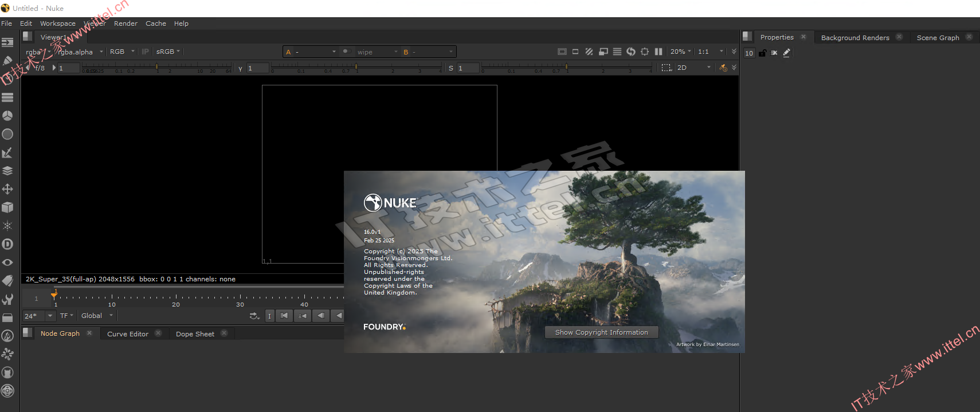Open the film reel icon menu at toolbar bottom
This screenshot has width=980, height=412.
coord(7,391)
